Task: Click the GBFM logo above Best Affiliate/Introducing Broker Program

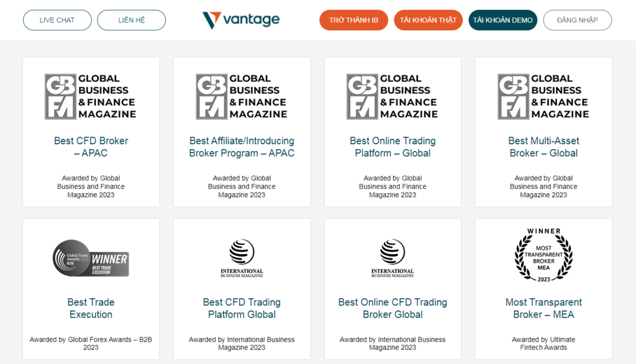Action: click(x=242, y=96)
